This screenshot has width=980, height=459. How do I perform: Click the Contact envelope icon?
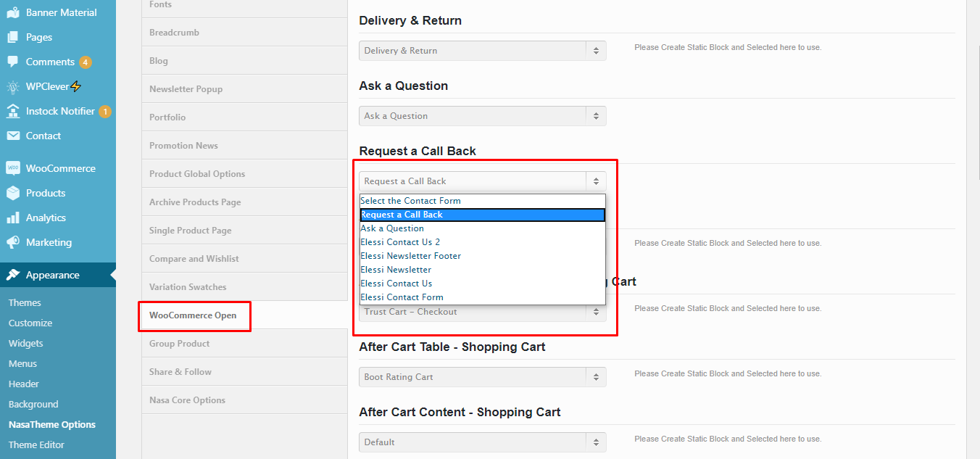tap(13, 136)
